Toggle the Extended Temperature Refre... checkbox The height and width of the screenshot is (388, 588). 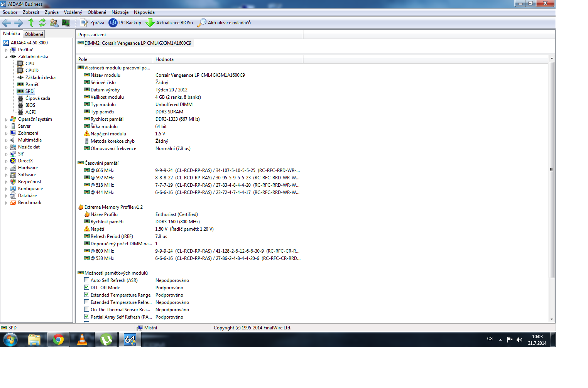pyautogui.click(x=87, y=302)
